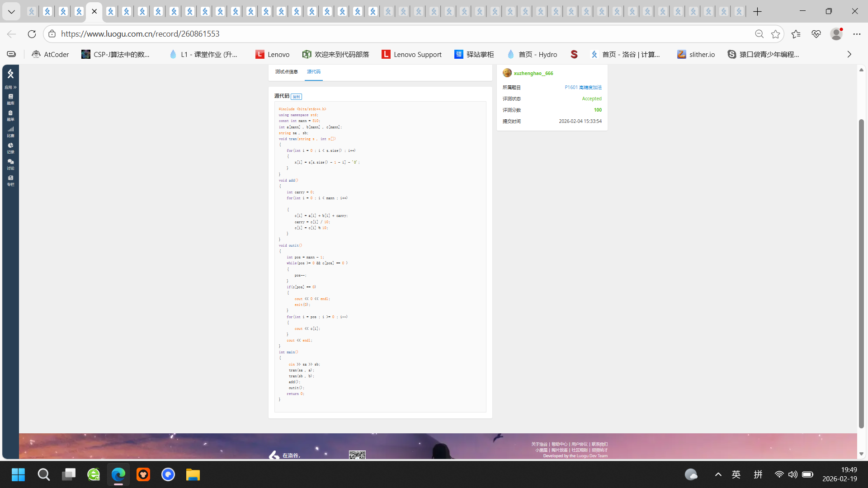Image resolution: width=868 pixels, height=488 pixels.
Task: Select the 源代码 tab
Action: coord(313,72)
